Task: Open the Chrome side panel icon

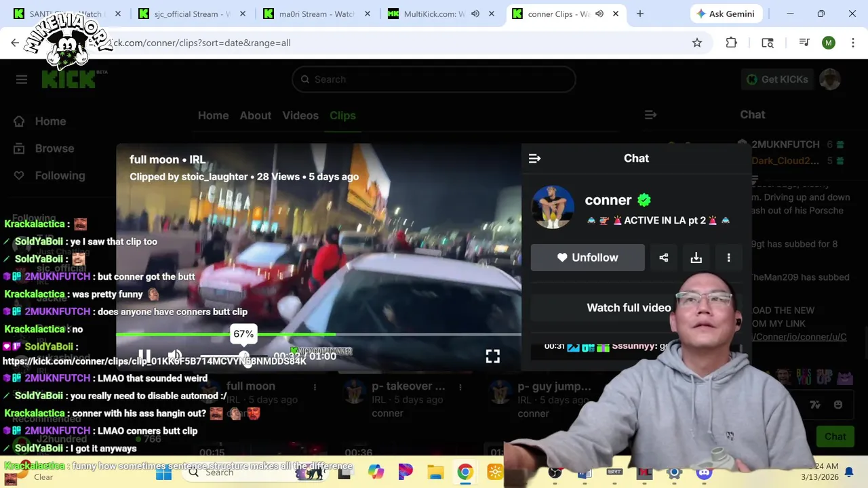Action: click(768, 43)
